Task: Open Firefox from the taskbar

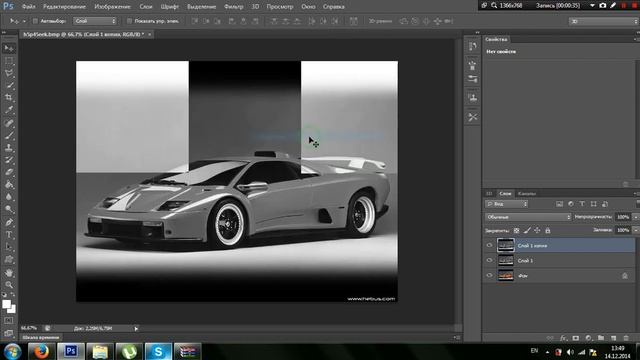Action: (x=41, y=351)
